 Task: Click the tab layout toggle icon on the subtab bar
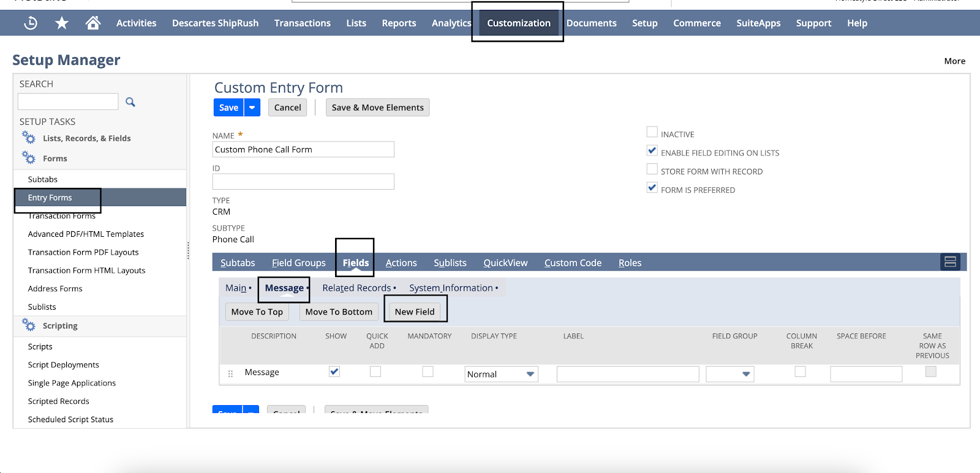[950, 262]
